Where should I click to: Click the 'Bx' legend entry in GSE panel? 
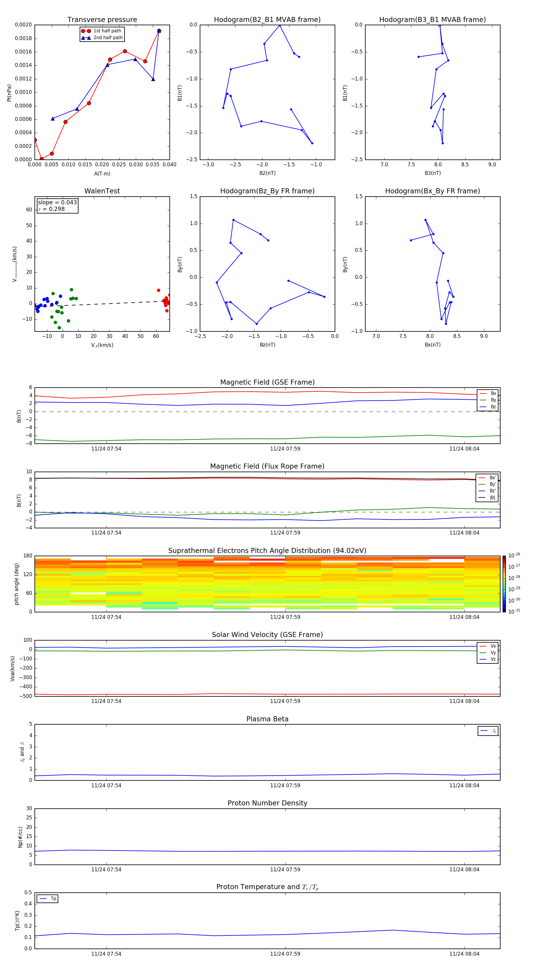(488, 393)
